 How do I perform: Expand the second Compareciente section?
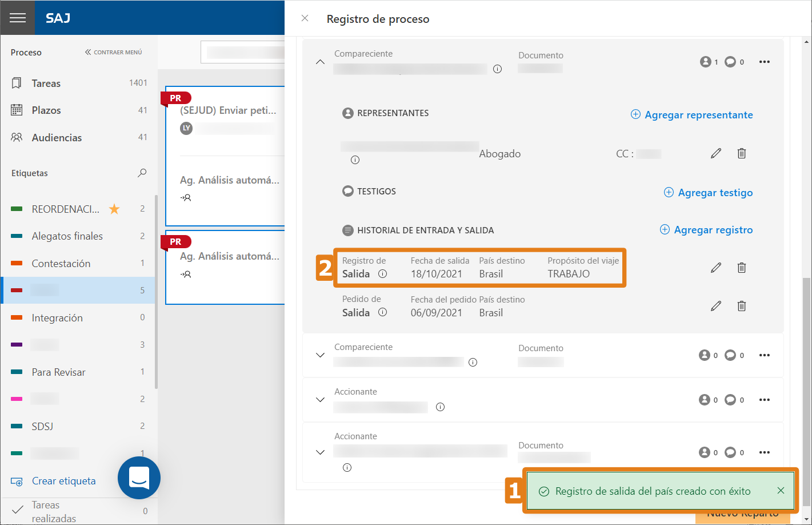(x=321, y=355)
